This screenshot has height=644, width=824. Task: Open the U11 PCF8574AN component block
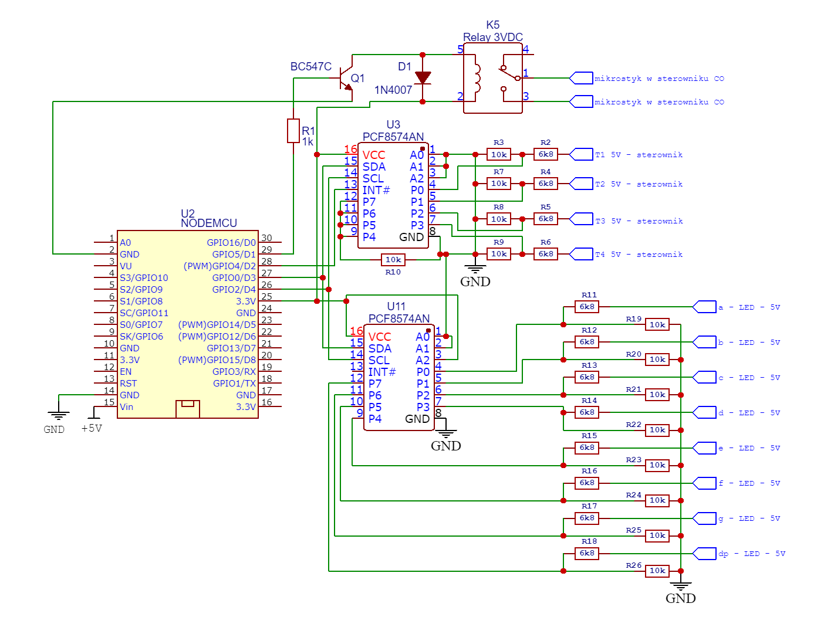tap(398, 375)
